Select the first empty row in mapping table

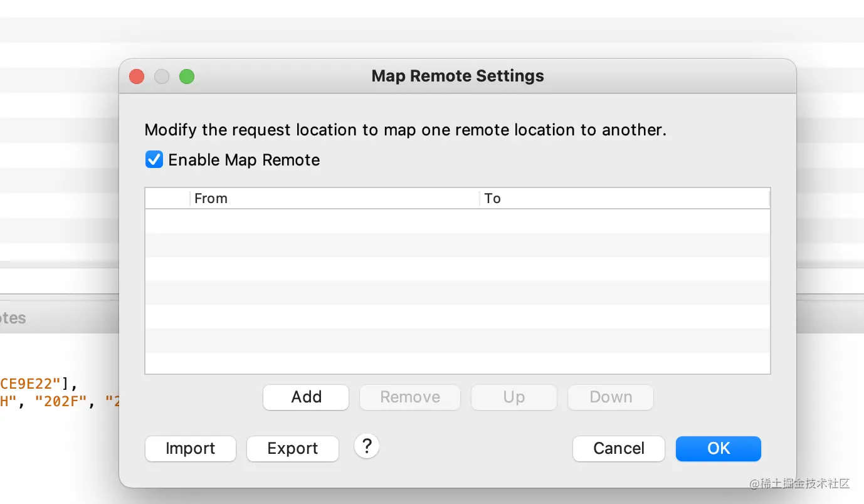(x=457, y=221)
